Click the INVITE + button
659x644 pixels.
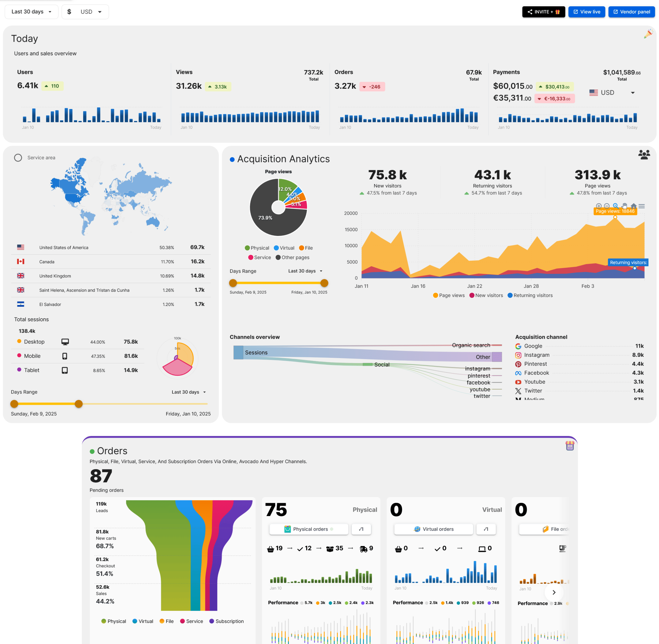click(543, 12)
